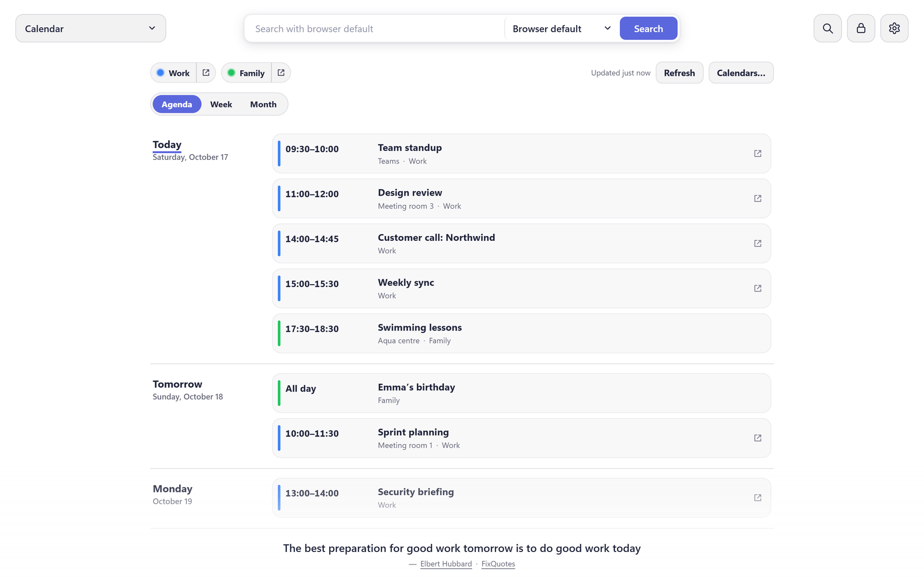924x578 pixels.
Task: Select the Swimming lessons event card
Action: point(521,333)
